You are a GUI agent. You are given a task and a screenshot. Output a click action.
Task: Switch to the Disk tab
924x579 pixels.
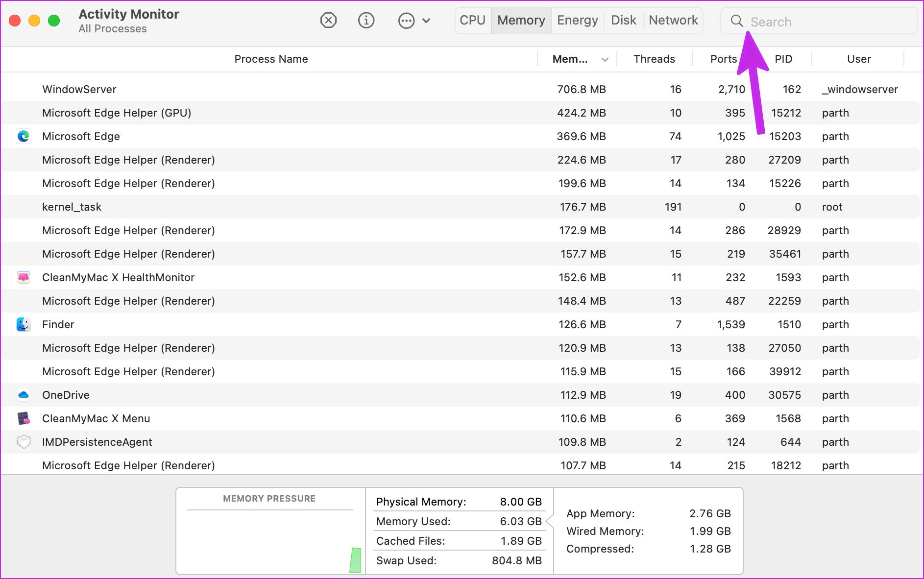point(624,21)
